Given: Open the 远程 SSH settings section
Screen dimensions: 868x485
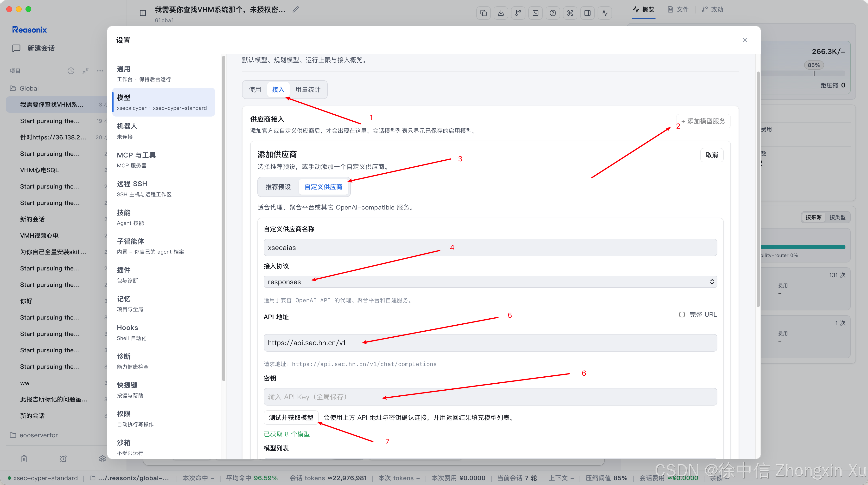Looking at the screenshot, I should pyautogui.click(x=163, y=189).
